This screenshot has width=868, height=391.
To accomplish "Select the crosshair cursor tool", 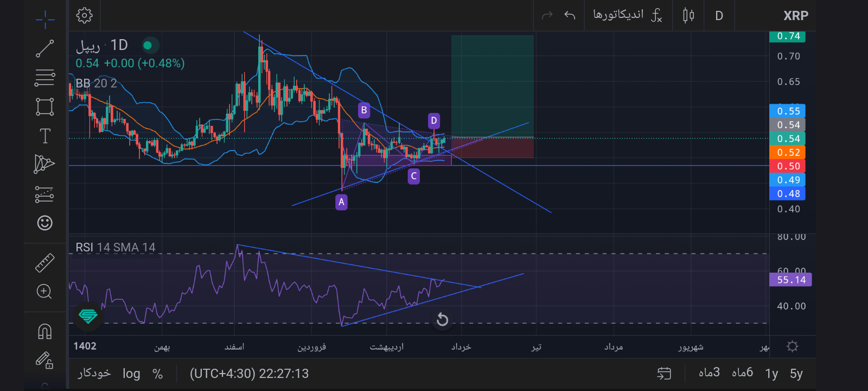I will tap(45, 20).
